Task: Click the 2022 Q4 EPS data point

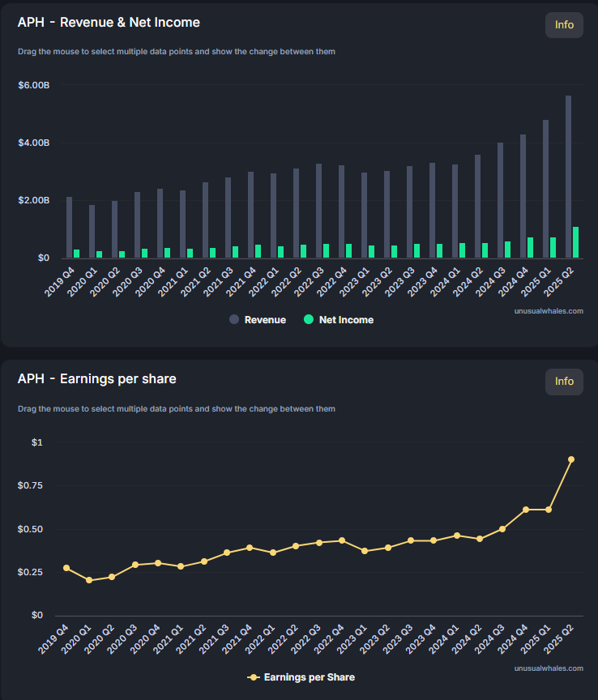Action: click(342, 540)
